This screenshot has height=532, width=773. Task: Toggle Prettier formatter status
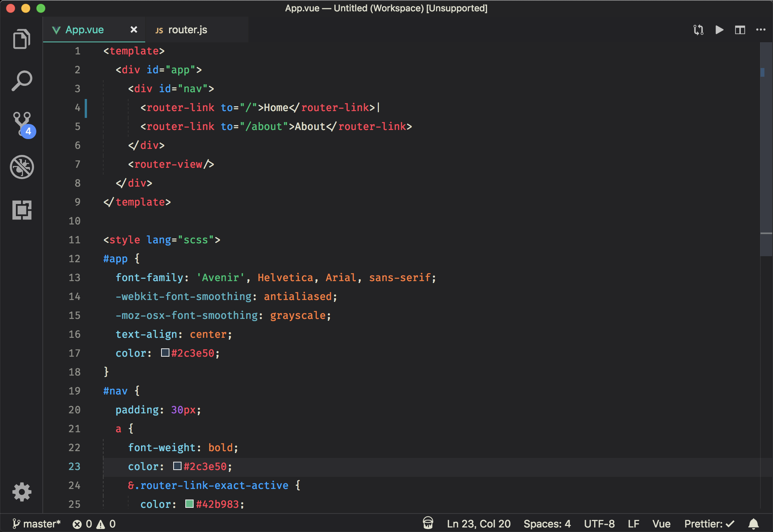click(709, 524)
